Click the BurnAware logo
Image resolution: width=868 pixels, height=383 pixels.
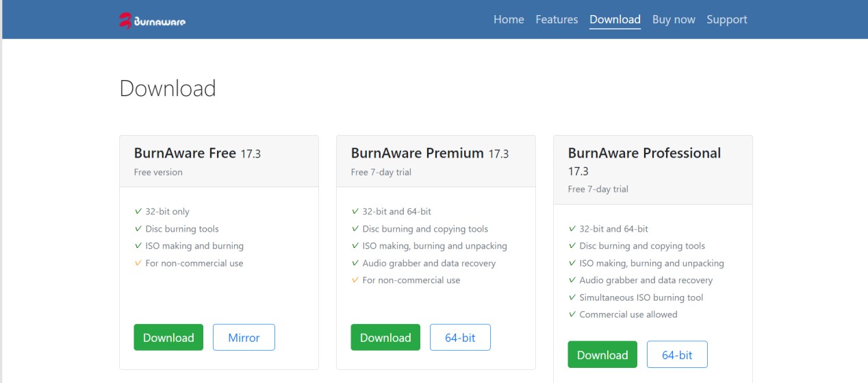point(152,21)
